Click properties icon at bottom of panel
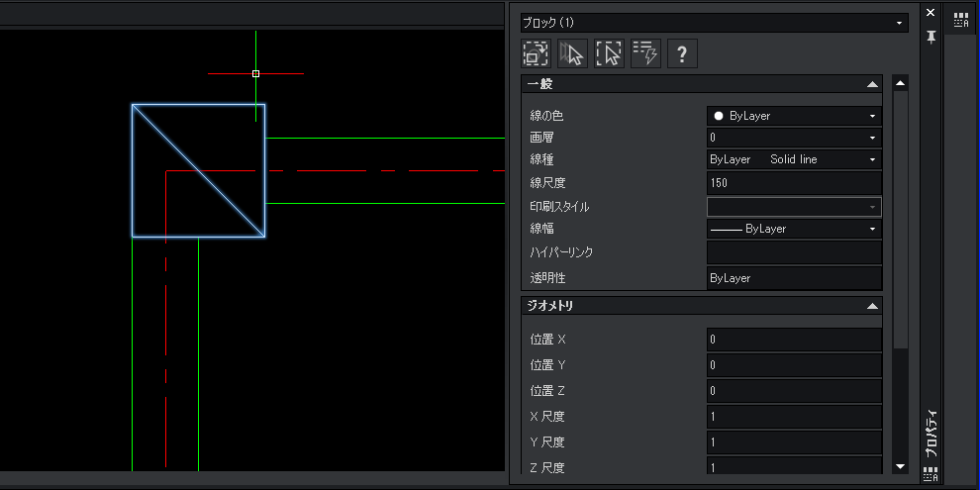The height and width of the screenshot is (490, 980). click(x=931, y=474)
